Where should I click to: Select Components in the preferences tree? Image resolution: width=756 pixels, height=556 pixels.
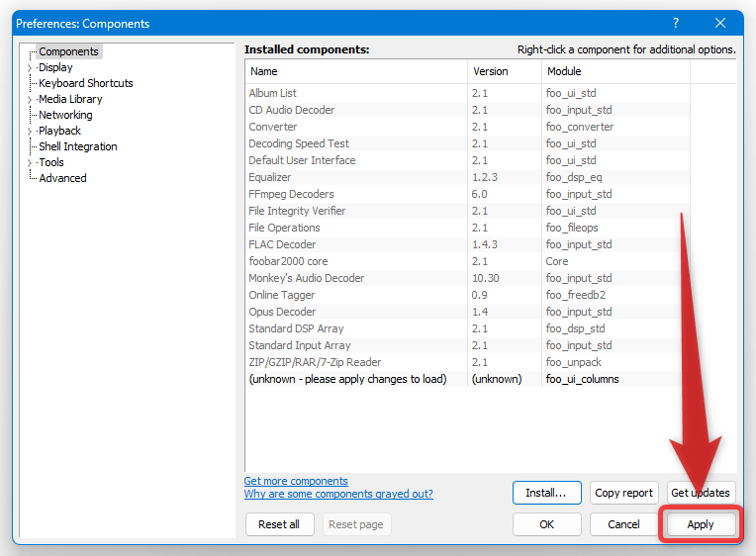click(68, 51)
